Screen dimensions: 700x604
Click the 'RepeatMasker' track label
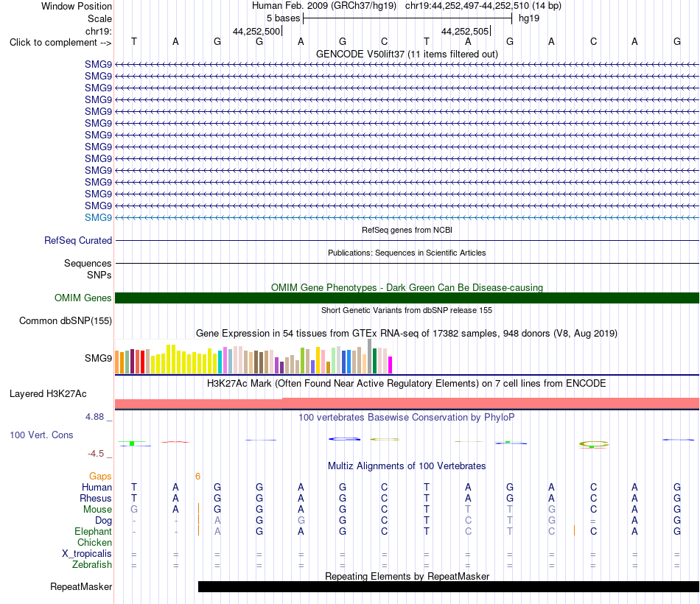point(81,586)
